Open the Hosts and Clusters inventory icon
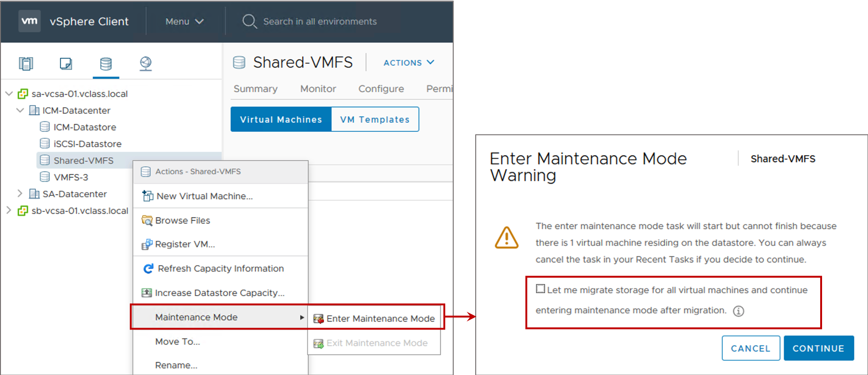Screen dimensions: 868x375 click(x=26, y=63)
